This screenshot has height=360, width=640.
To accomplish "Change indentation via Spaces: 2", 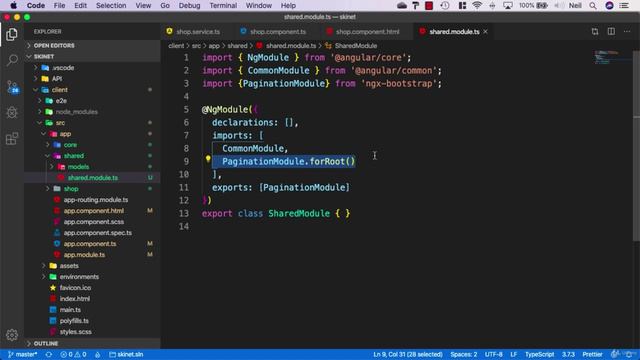I will pyautogui.click(x=463, y=354).
